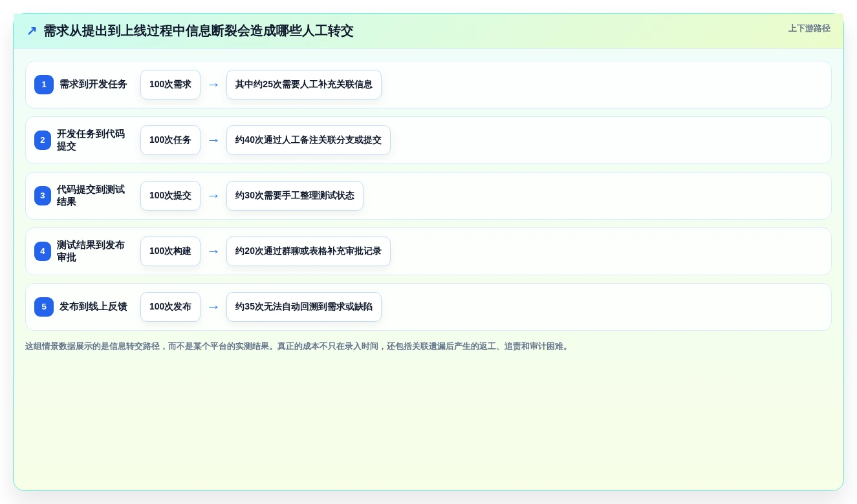Screen dimensions: 857x504
Task: Click 其中约25次需要人工补充关联信息 box
Action: coord(304,85)
